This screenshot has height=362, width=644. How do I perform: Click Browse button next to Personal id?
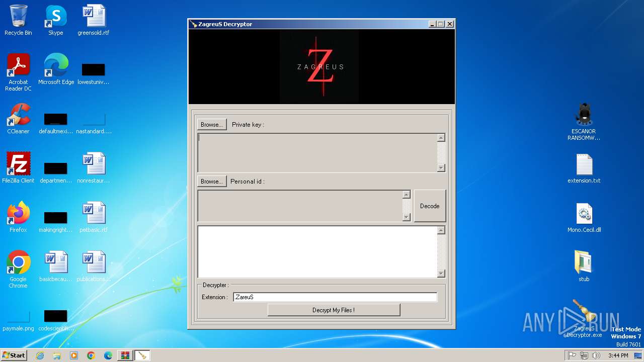[212, 182]
